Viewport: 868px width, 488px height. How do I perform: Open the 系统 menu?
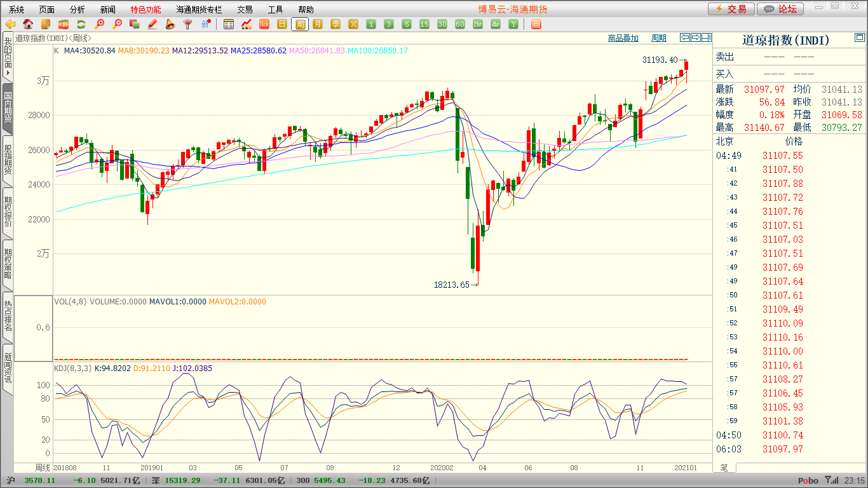coord(17,10)
